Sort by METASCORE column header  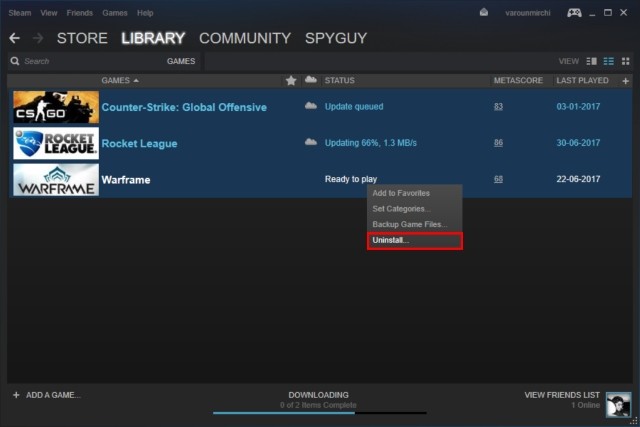click(x=518, y=80)
